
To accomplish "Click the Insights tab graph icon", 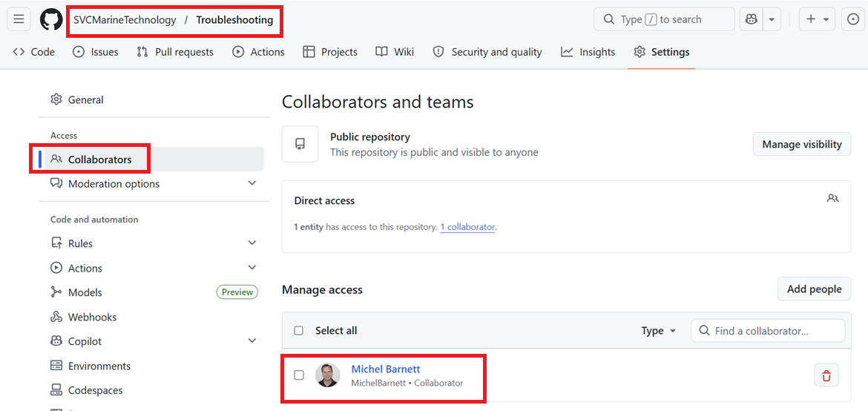I will pos(567,52).
